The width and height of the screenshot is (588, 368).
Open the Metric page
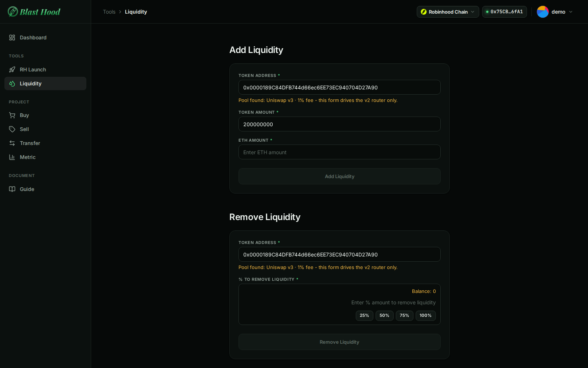(45, 157)
